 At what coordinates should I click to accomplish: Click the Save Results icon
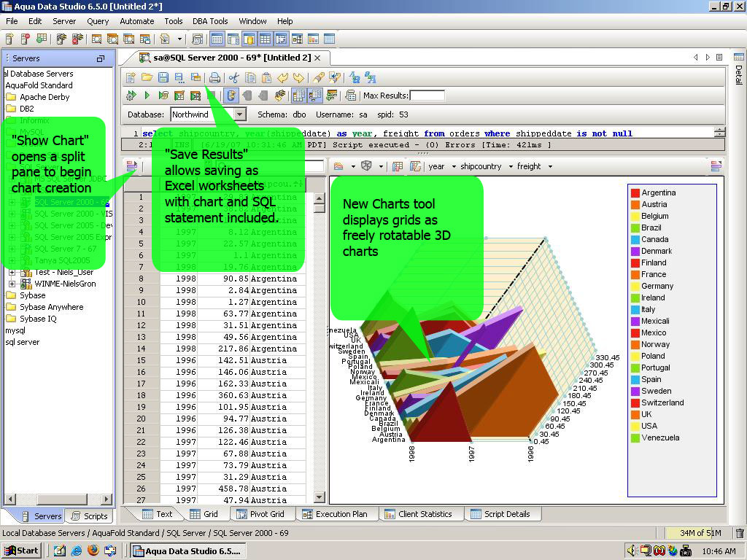(196, 77)
